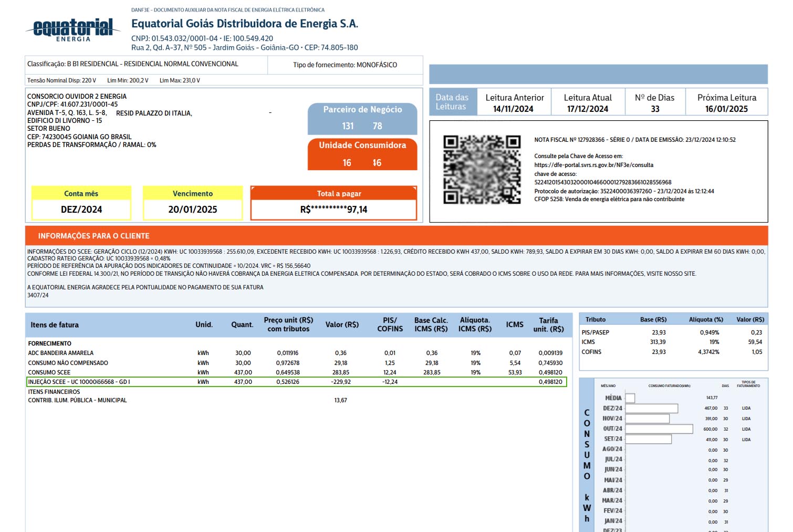Screen dimensions: 793x532
Task: Select the Conta mês value DEZ/2024
Action: pyautogui.click(x=81, y=210)
